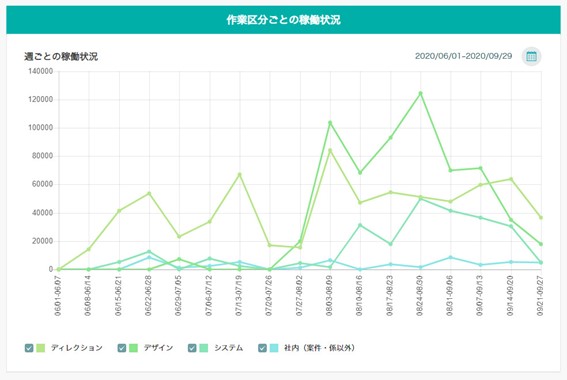567x380 pixels.
Task: Click the デザイン peak point at 08/24-08/30
Action: click(421, 93)
